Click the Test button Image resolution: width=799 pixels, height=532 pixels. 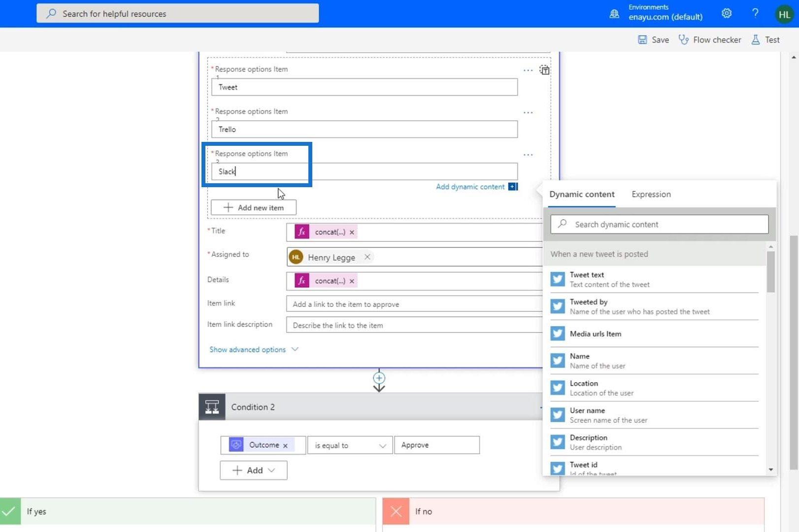tap(766, 40)
